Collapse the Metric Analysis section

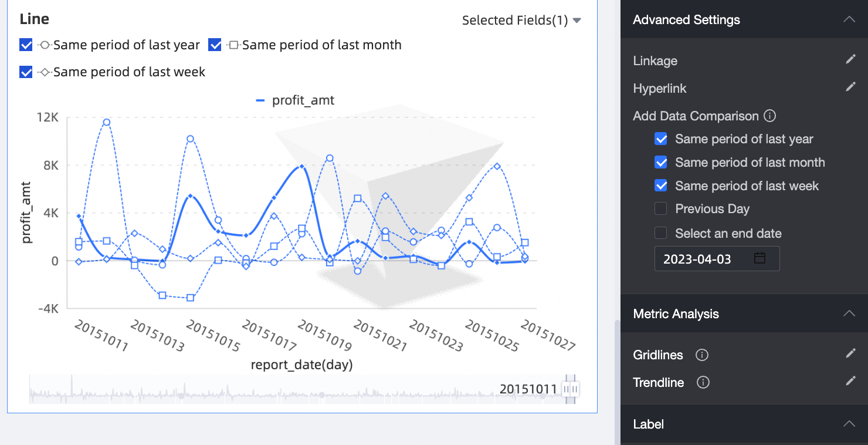click(849, 313)
